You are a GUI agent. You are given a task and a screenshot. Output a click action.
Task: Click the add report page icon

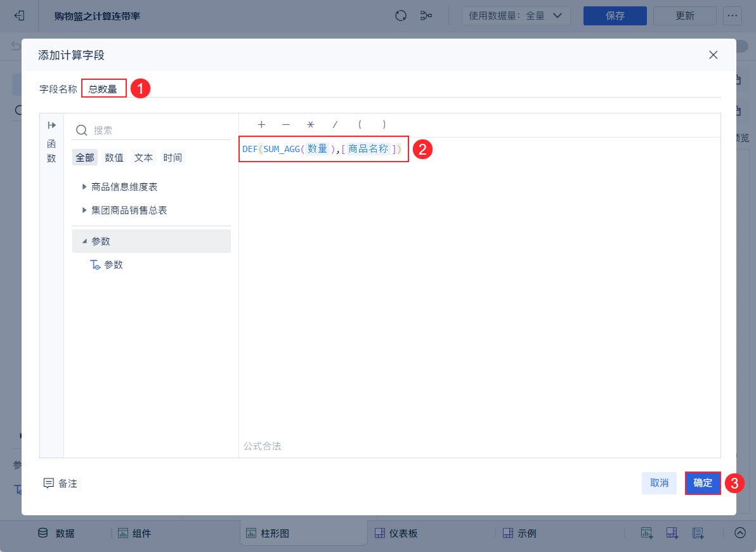tap(698, 533)
